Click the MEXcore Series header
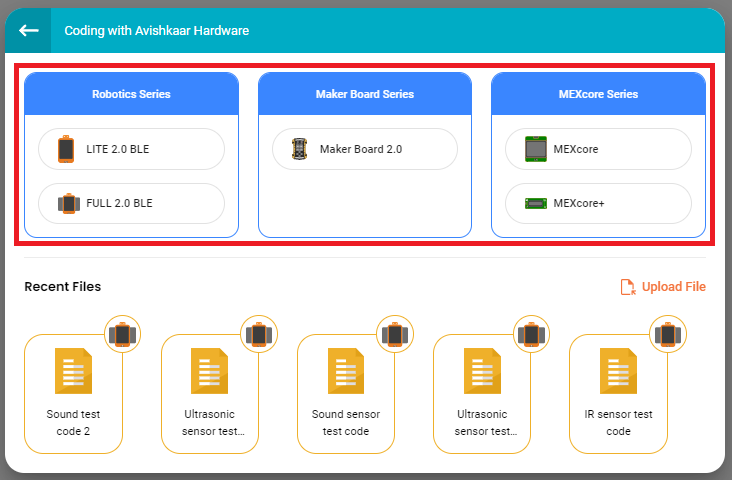Screen dimensions: 732x480 click(x=598, y=94)
